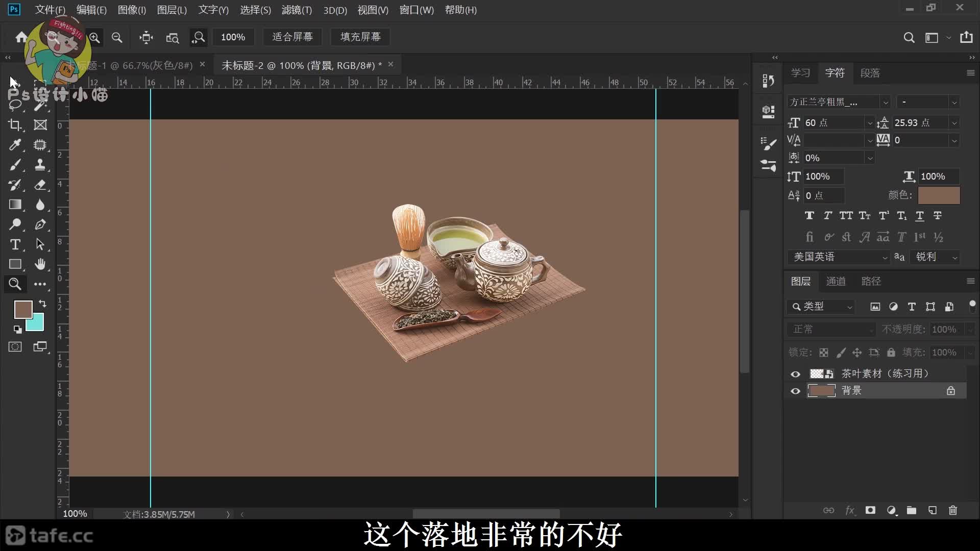Select the Zoom tool in toolbar

[15, 284]
